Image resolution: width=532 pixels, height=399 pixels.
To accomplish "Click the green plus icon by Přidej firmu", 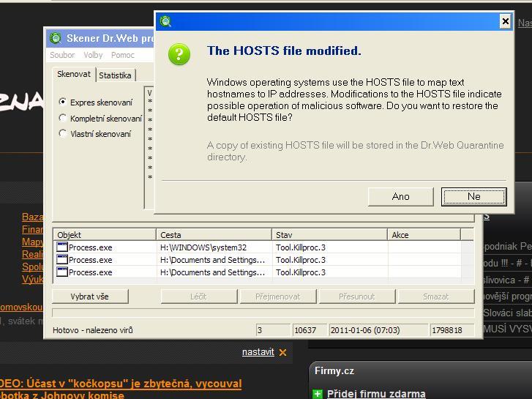I will (318, 394).
